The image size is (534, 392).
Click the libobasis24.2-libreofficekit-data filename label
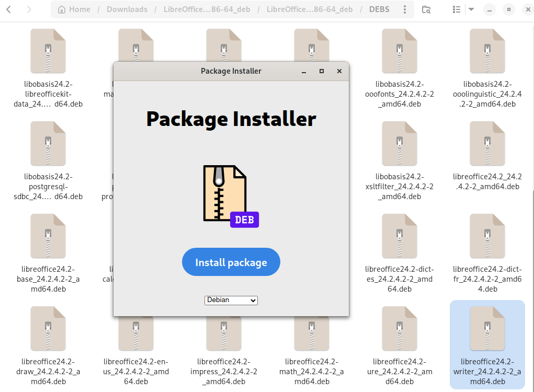[48, 94]
